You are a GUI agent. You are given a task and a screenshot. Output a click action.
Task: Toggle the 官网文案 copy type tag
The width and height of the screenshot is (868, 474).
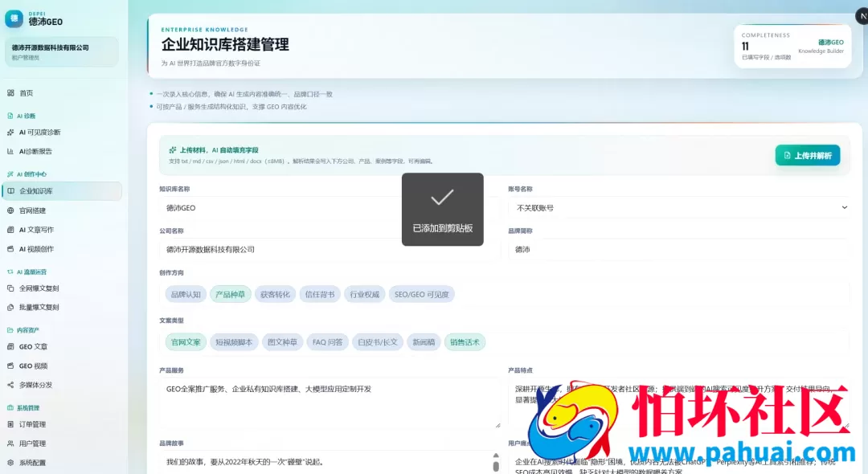pos(186,341)
